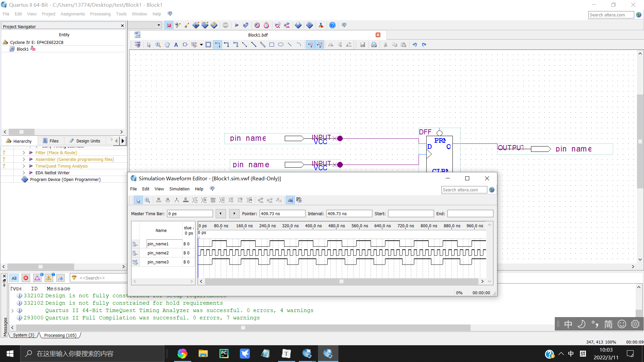Expand the TimeQuest Timing Analyzer message row
Viewport: 644px width, 362px height.
tap(12, 310)
